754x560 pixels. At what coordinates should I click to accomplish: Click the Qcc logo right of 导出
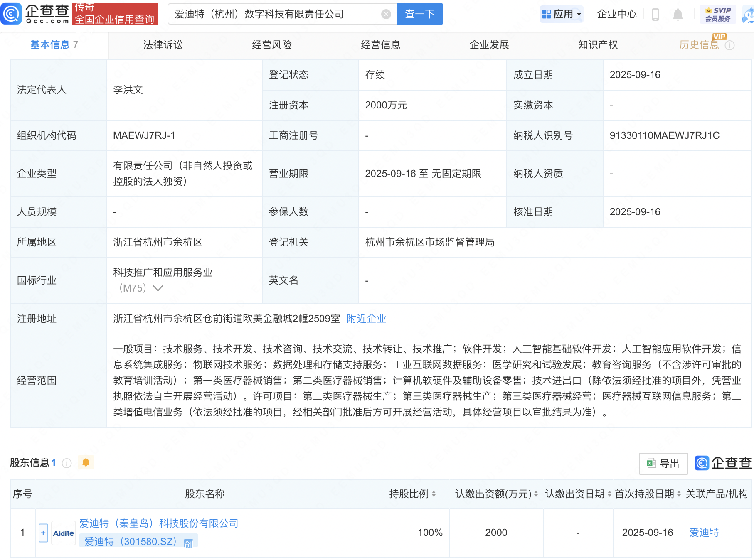point(723,463)
